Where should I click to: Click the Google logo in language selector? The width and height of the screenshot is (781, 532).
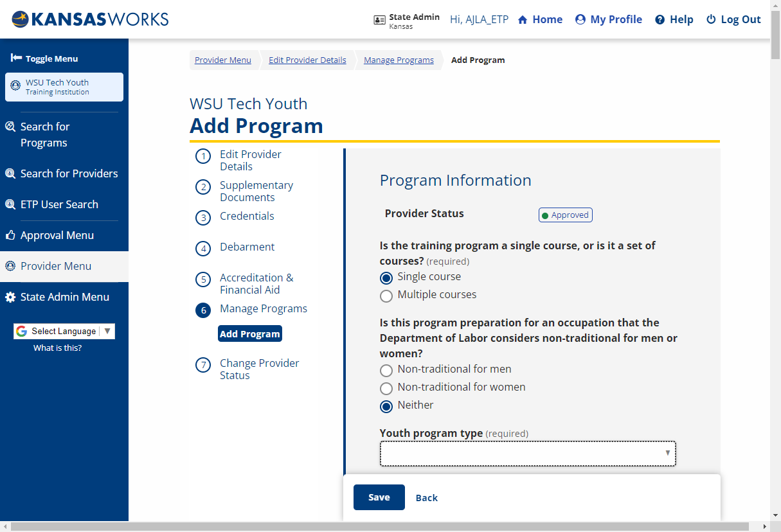[x=22, y=332]
